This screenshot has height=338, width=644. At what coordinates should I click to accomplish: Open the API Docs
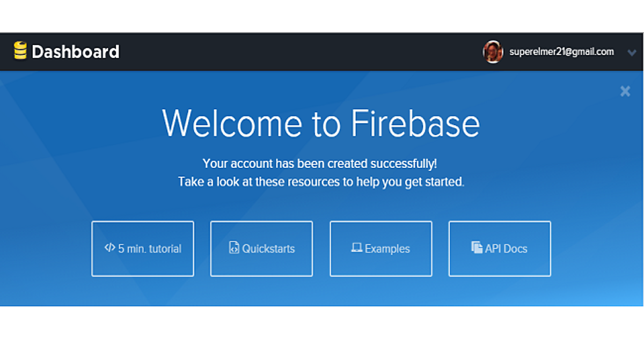point(500,248)
